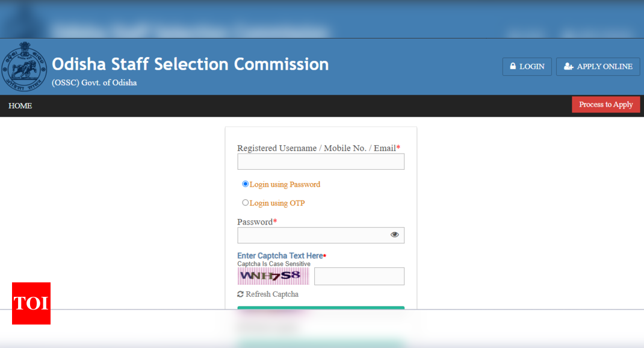
Task: Focus the Password input field
Action: click(321, 235)
